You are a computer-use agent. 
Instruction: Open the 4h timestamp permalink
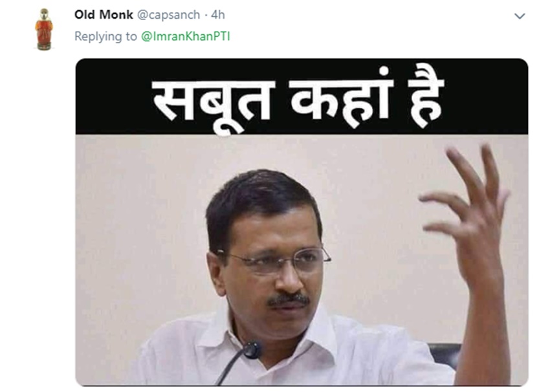[218, 15]
